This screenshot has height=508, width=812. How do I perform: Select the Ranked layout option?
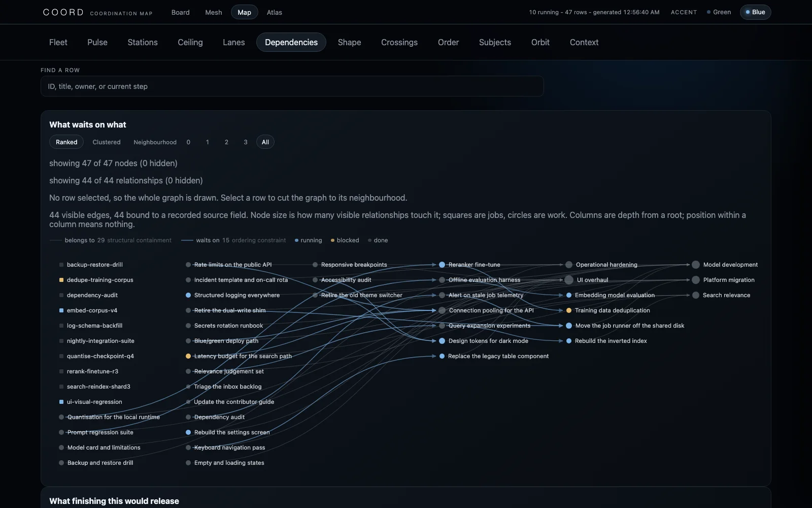(66, 142)
